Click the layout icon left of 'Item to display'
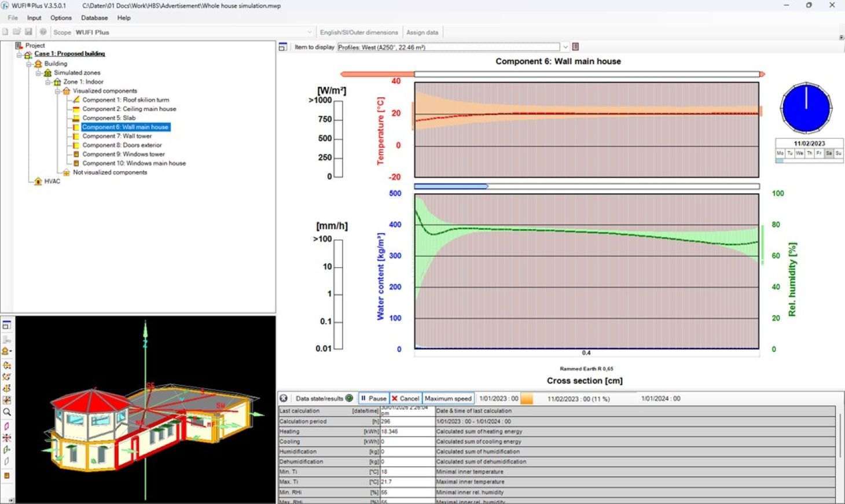The height and width of the screenshot is (504, 845). pyautogui.click(x=283, y=47)
